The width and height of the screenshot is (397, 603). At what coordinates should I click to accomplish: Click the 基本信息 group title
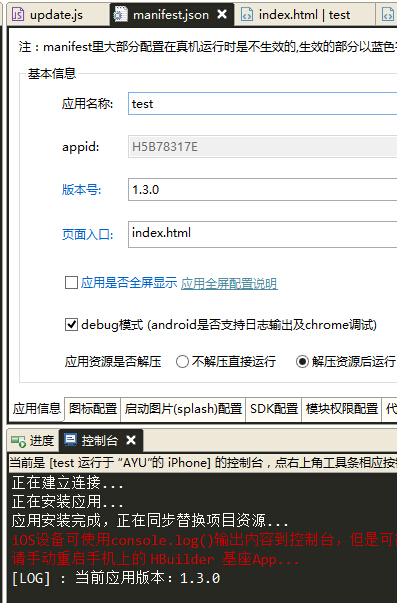point(52,73)
